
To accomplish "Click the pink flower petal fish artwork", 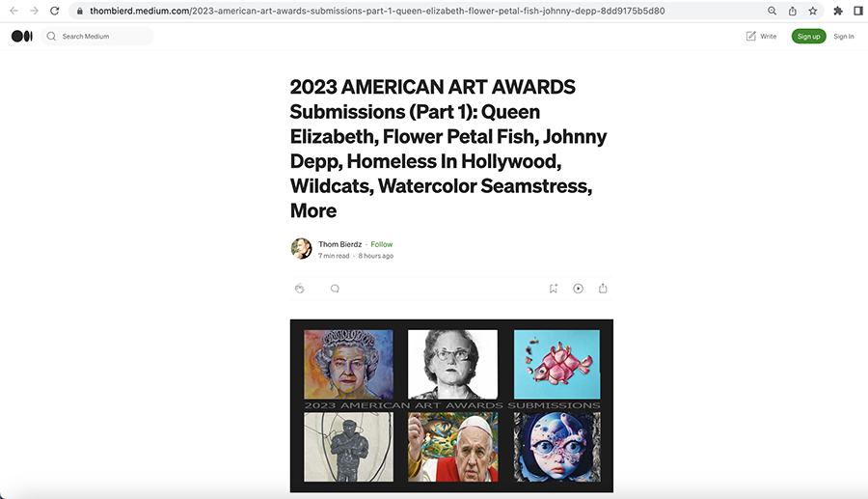I will (x=556, y=365).
